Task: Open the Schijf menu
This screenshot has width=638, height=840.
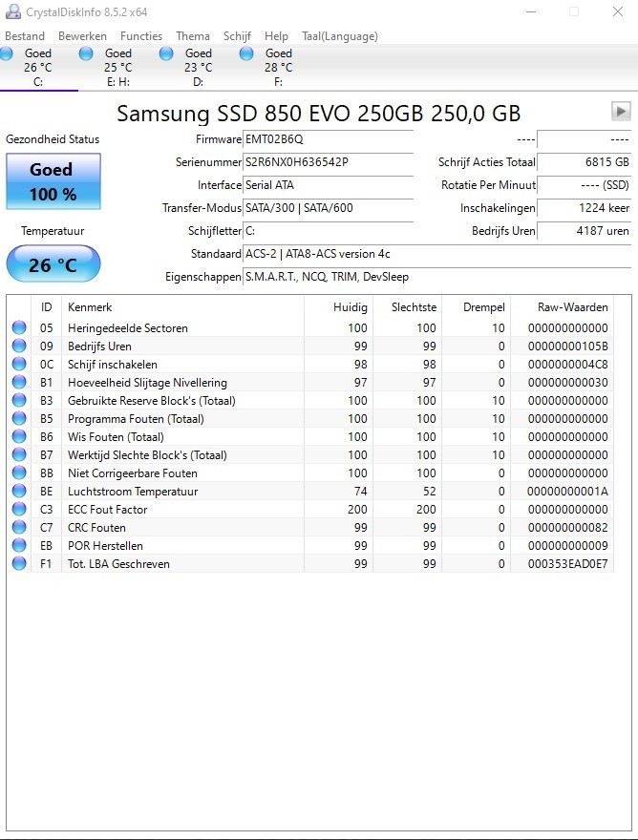Action: [237, 36]
